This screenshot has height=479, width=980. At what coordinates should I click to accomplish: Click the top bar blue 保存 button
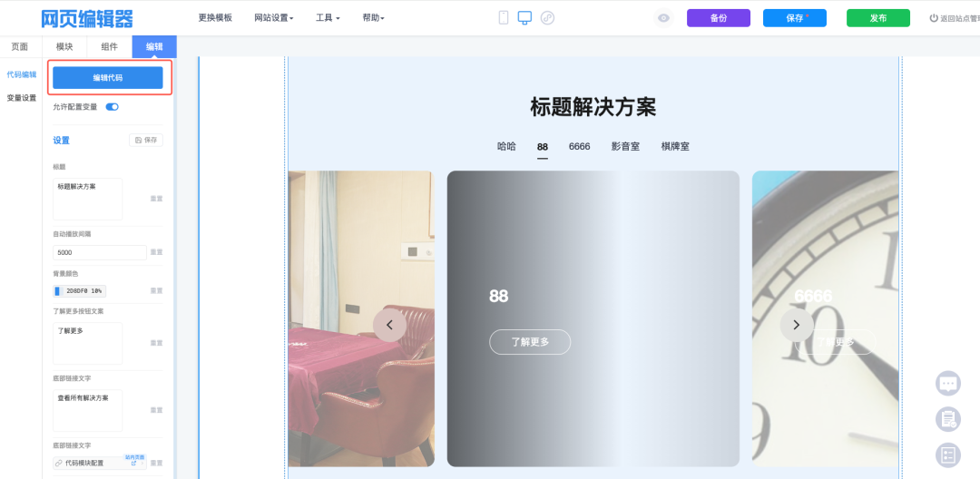794,18
